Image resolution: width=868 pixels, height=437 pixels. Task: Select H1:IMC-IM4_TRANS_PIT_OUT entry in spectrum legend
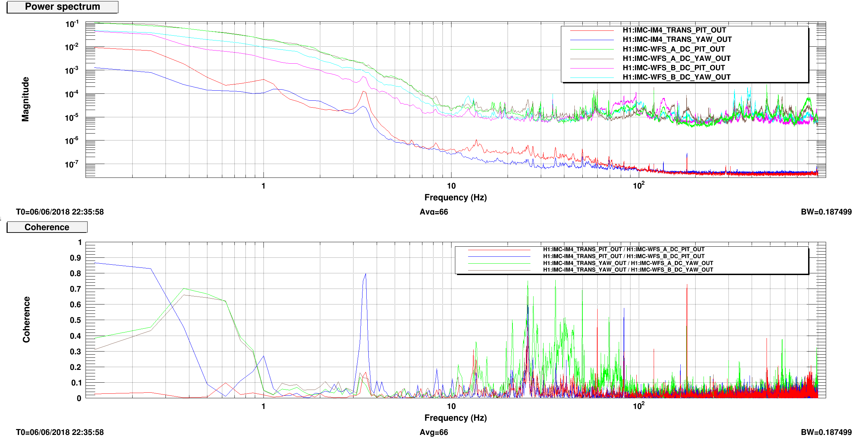[674, 30]
